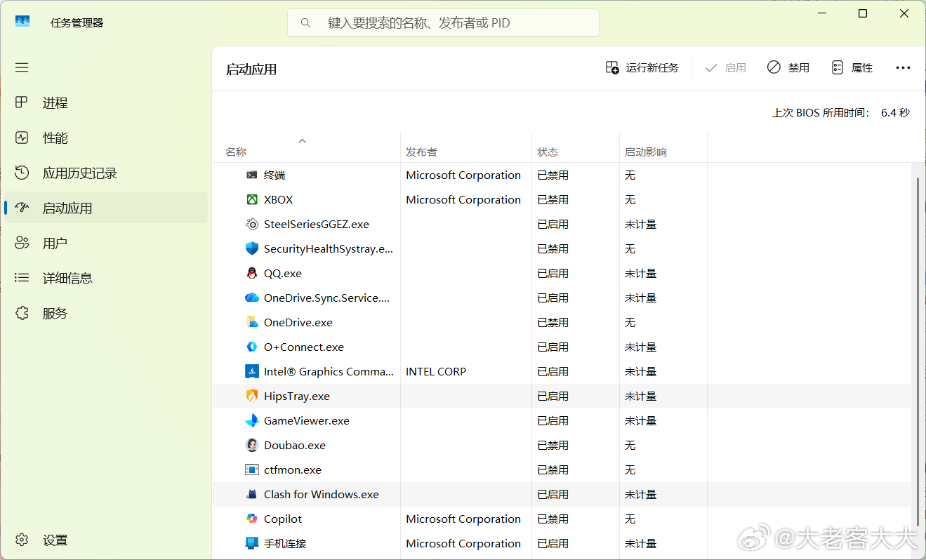Click 已启用 status in the 手机连接 row
Screen dimensions: 926x560
click(x=553, y=543)
